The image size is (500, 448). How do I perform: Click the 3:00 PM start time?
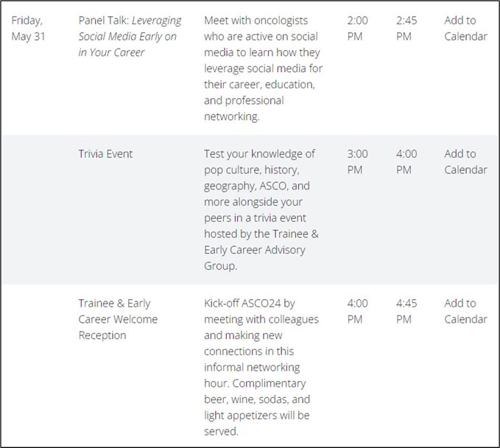pyautogui.click(x=357, y=162)
